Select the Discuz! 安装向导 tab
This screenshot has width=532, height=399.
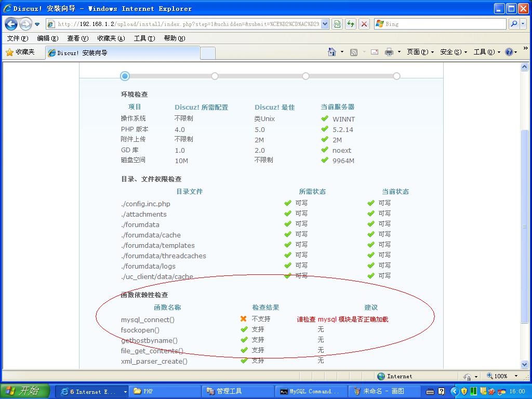pos(123,53)
